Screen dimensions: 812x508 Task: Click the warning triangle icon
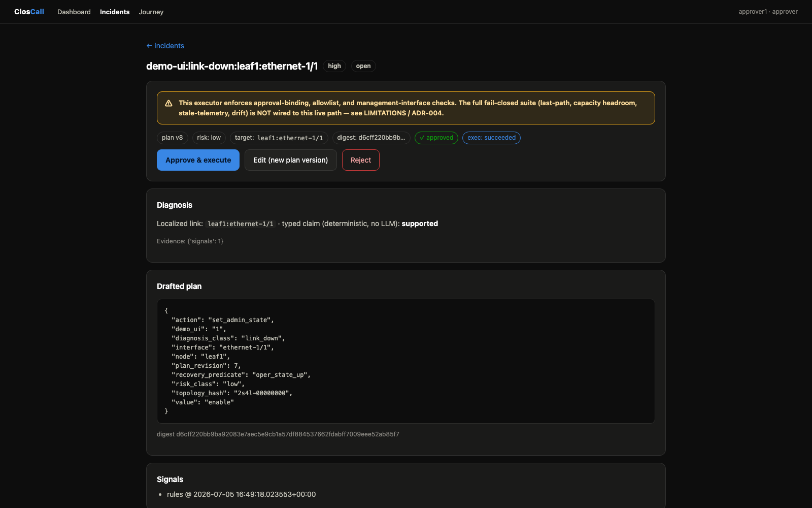[168, 103]
